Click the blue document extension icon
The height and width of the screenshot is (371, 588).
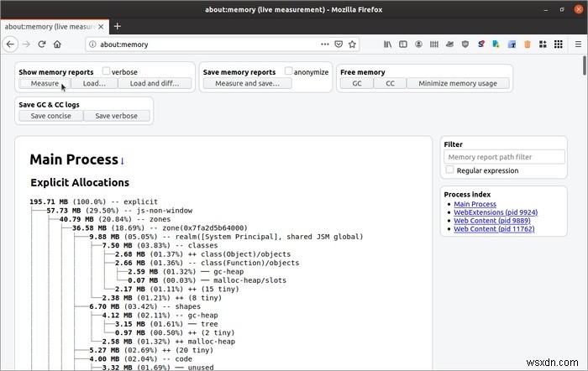point(496,44)
